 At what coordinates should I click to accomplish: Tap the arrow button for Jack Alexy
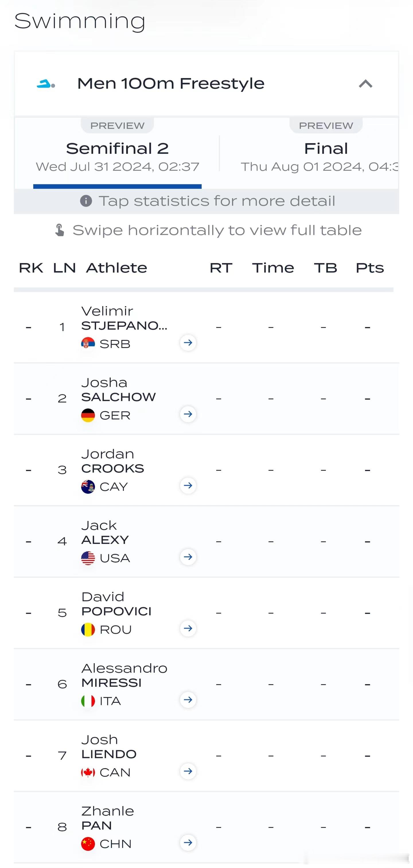(x=188, y=557)
